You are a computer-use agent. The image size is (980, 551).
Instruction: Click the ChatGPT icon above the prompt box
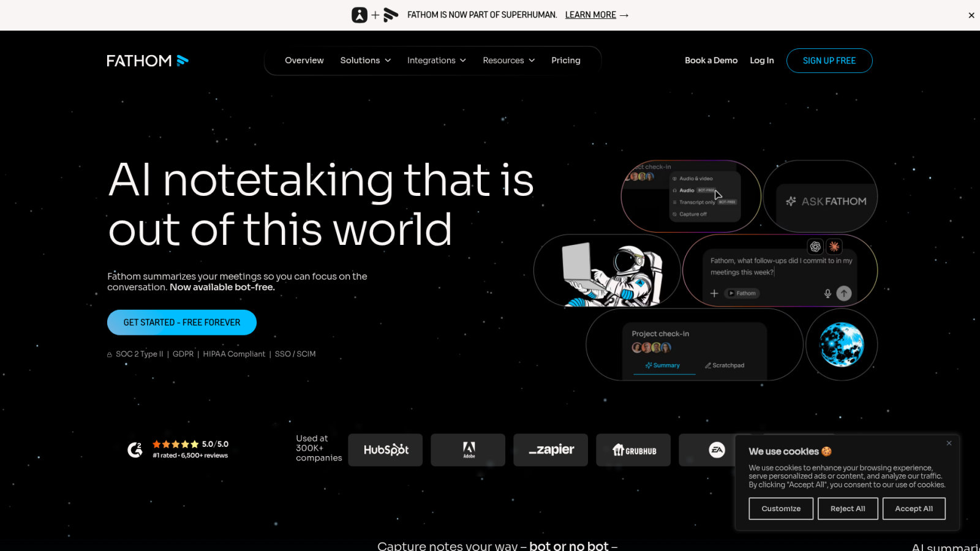[x=815, y=247]
